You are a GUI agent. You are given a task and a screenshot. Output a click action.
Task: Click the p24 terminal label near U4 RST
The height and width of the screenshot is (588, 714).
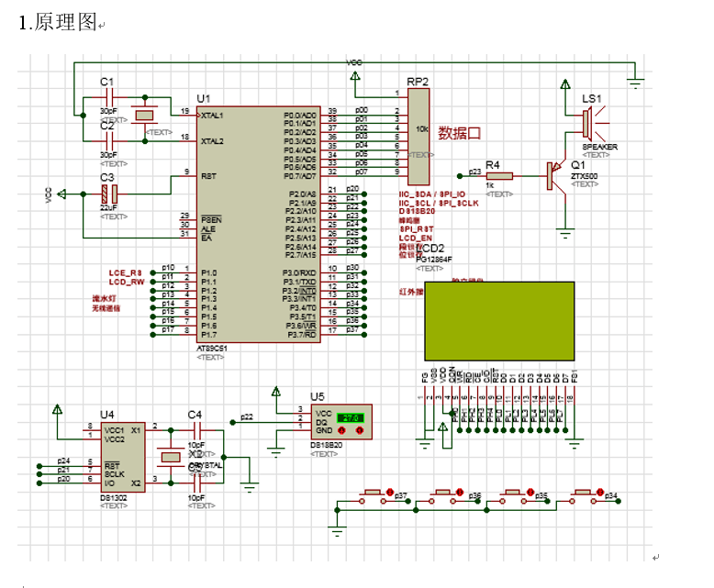click(x=63, y=461)
